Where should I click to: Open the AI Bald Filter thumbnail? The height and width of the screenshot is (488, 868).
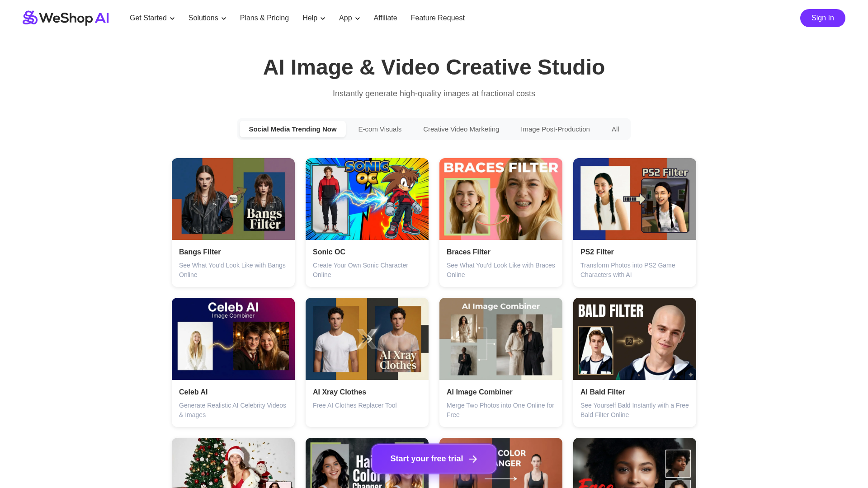pyautogui.click(x=634, y=339)
